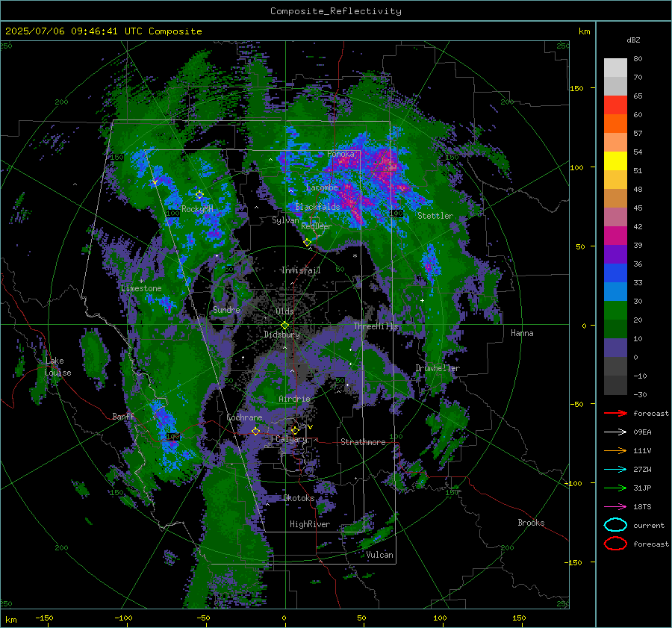Click the Didsbury city label
The image size is (672, 628).
click(x=281, y=335)
